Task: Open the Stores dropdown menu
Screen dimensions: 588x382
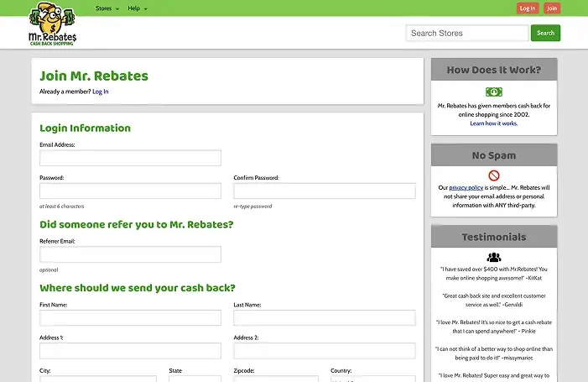Action: tap(107, 8)
